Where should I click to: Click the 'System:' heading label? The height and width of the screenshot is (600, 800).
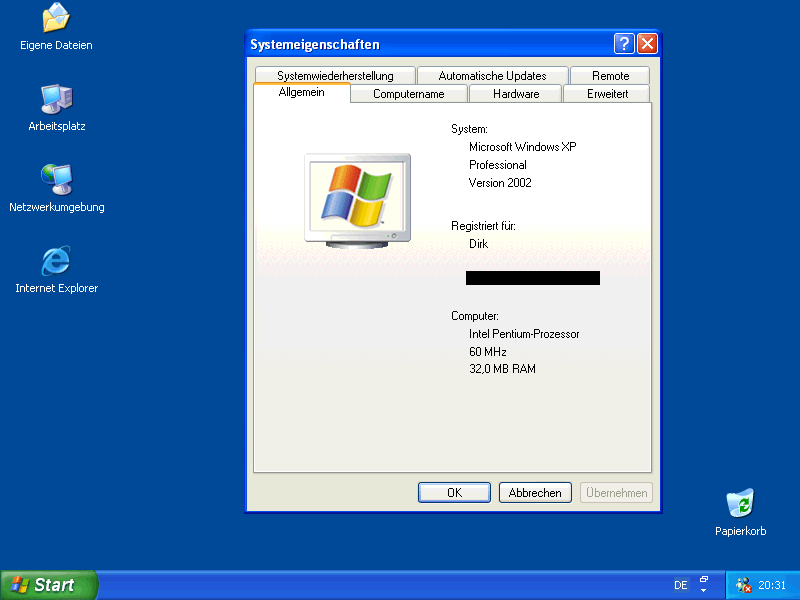coord(469,129)
